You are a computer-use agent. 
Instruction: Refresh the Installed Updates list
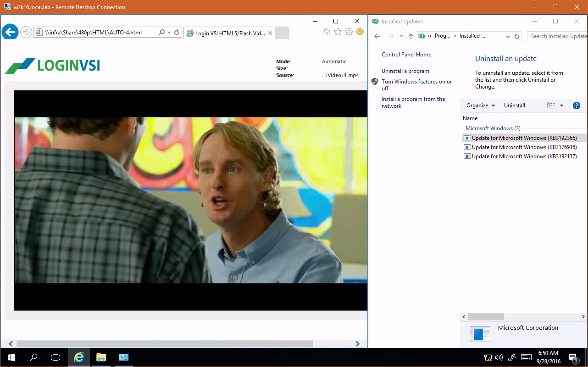coord(517,36)
